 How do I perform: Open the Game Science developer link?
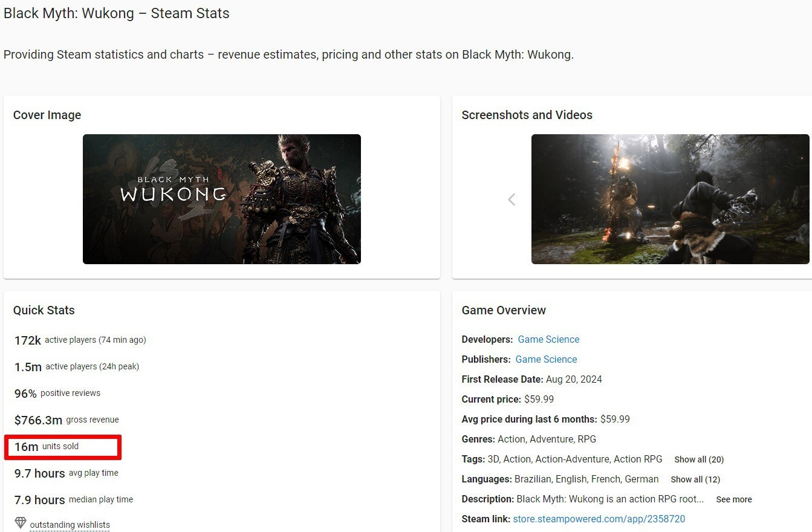[x=548, y=340]
